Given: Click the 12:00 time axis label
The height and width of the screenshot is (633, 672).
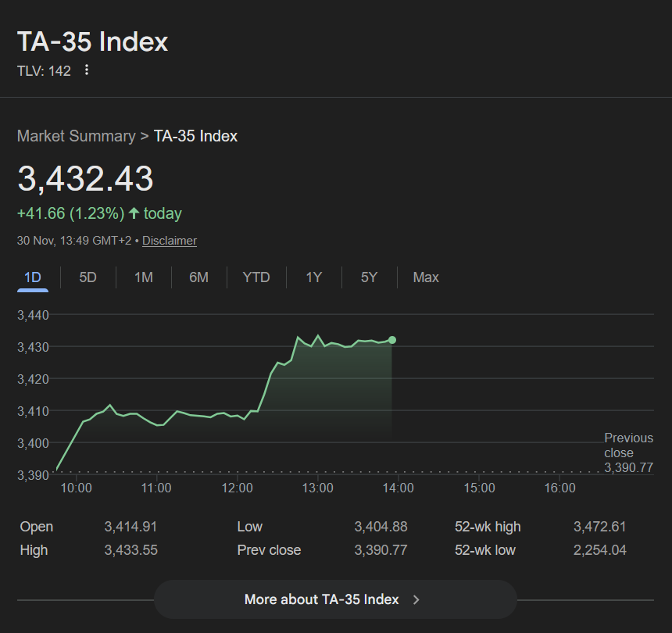Looking at the screenshot, I should 237,488.
